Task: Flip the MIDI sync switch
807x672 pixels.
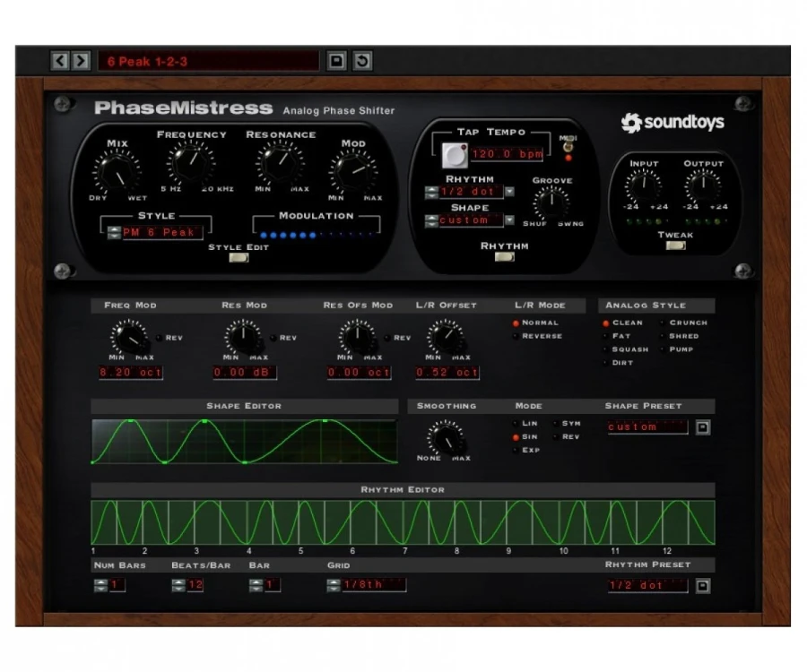Action: [568, 147]
